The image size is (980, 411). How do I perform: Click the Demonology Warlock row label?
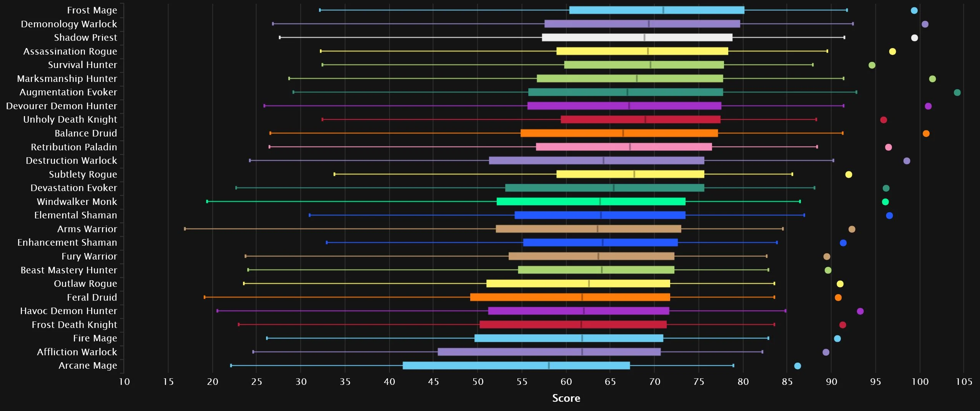[x=69, y=24]
